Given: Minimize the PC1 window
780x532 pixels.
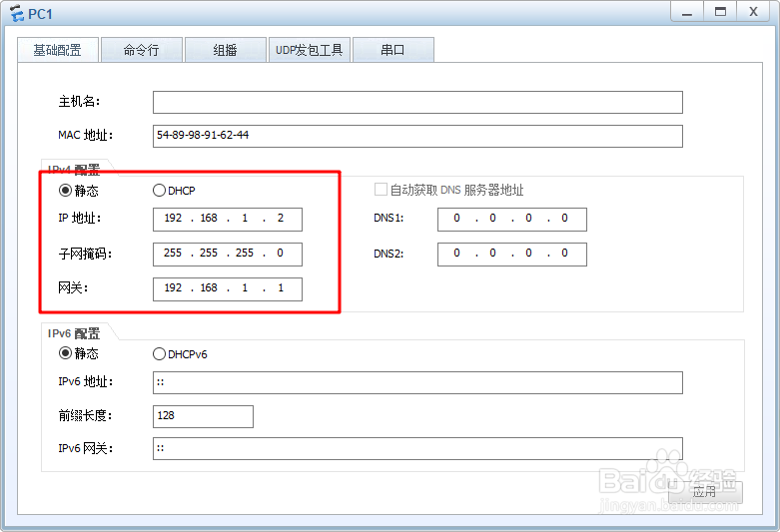Looking at the screenshot, I should pyautogui.click(x=687, y=12).
